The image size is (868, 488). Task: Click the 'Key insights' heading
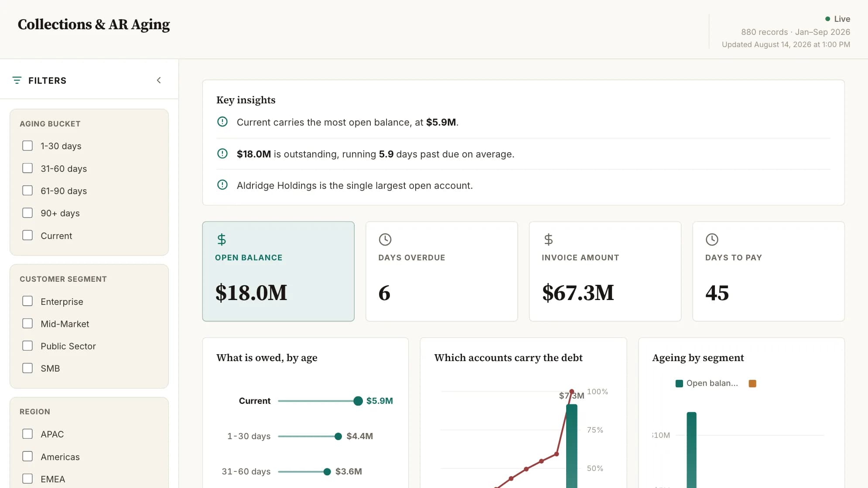(x=246, y=100)
